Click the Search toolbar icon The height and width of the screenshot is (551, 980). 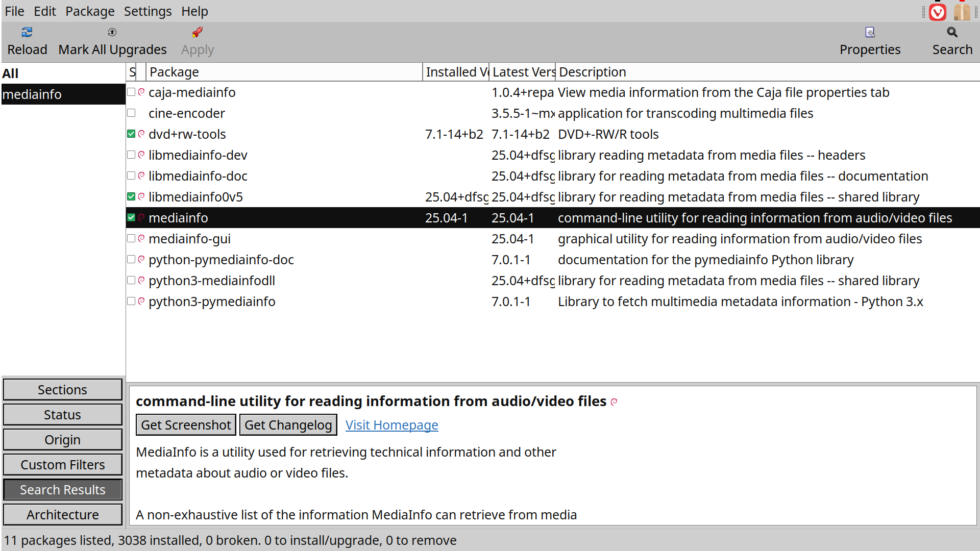(952, 32)
